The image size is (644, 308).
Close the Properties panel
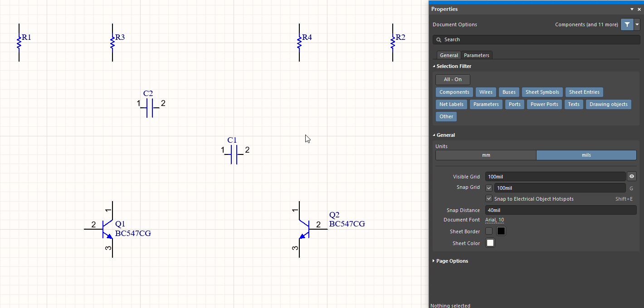(x=639, y=9)
